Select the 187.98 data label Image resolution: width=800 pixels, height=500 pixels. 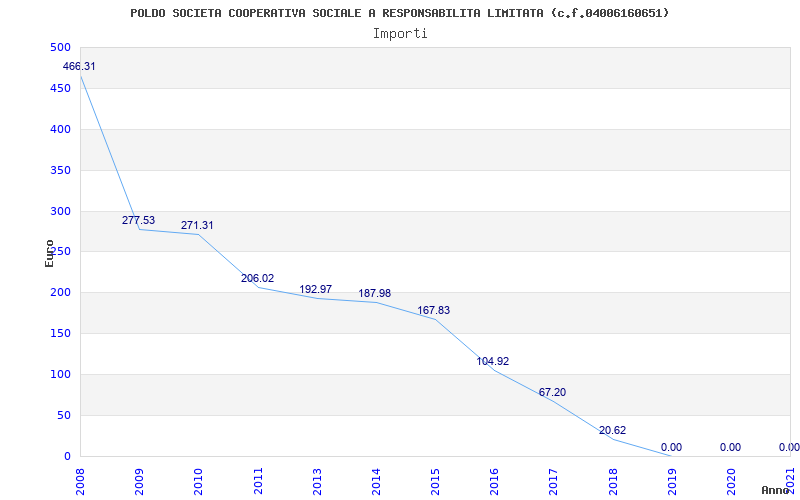pyautogui.click(x=374, y=293)
